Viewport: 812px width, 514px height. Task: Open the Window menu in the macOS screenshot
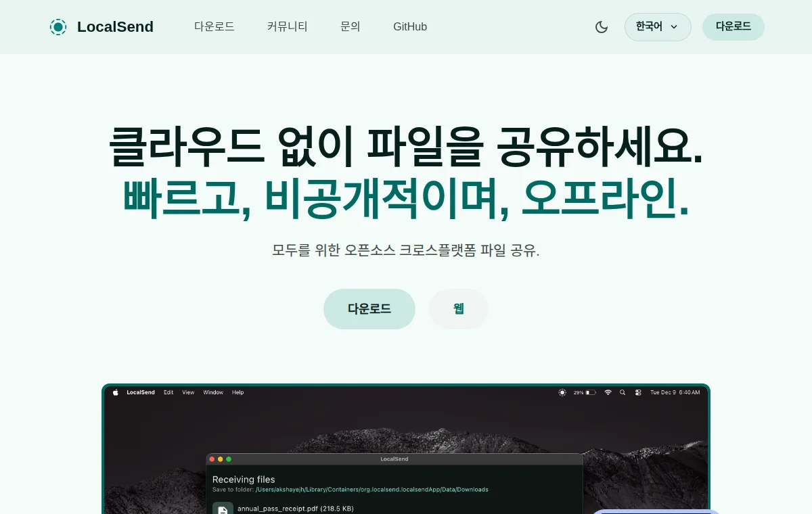213,392
